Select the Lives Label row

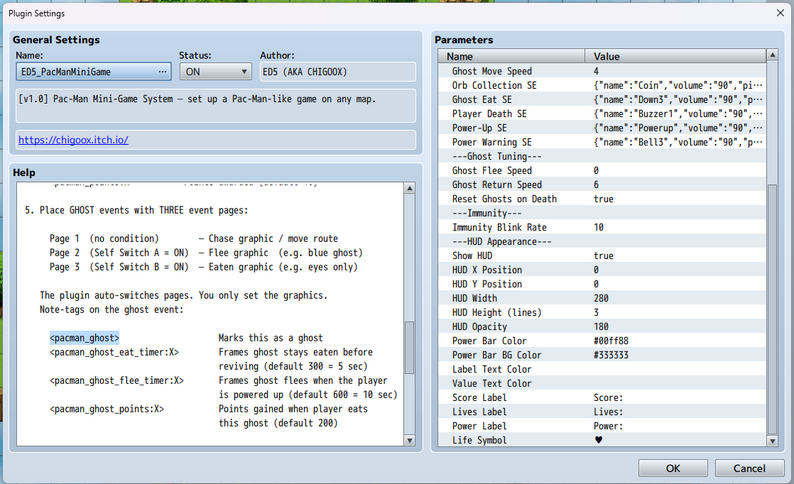602,412
